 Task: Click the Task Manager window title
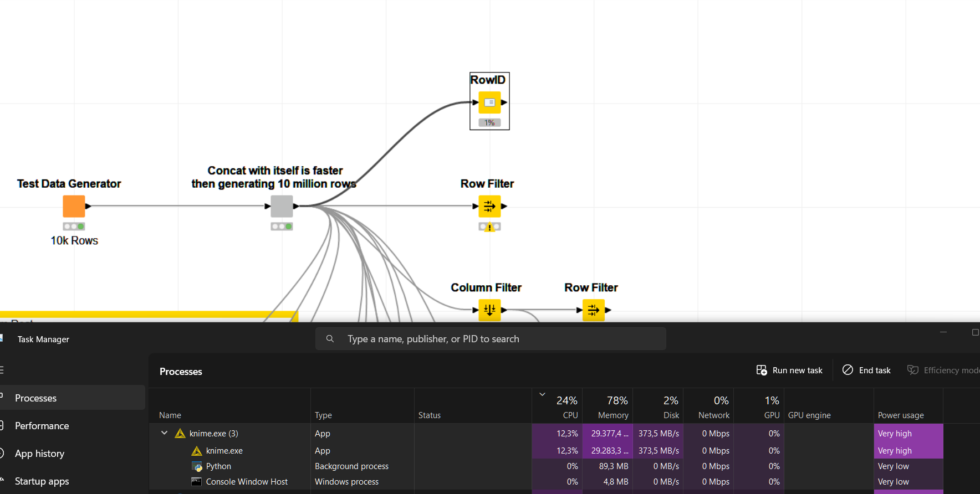coord(43,339)
